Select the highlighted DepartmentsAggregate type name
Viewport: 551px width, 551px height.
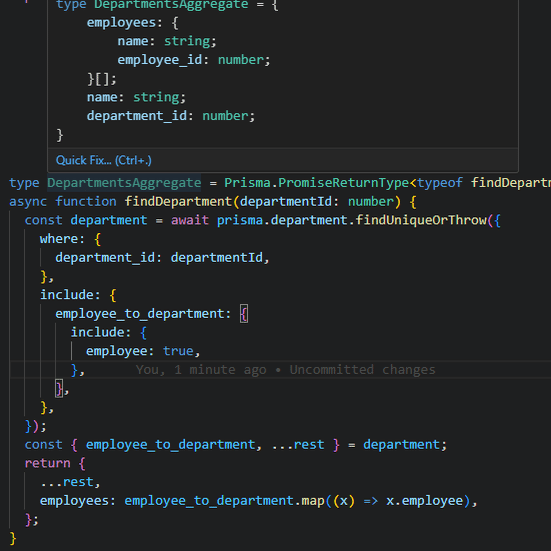tap(124, 183)
